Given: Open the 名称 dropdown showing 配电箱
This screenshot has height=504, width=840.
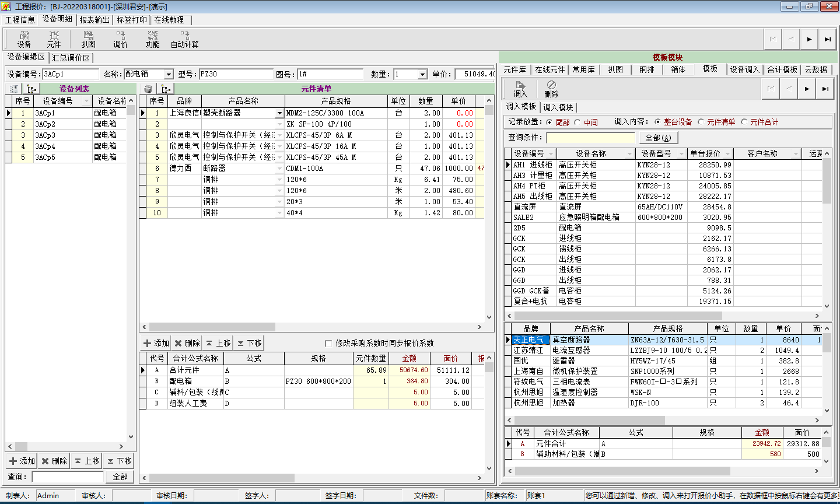Looking at the screenshot, I should click(169, 75).
